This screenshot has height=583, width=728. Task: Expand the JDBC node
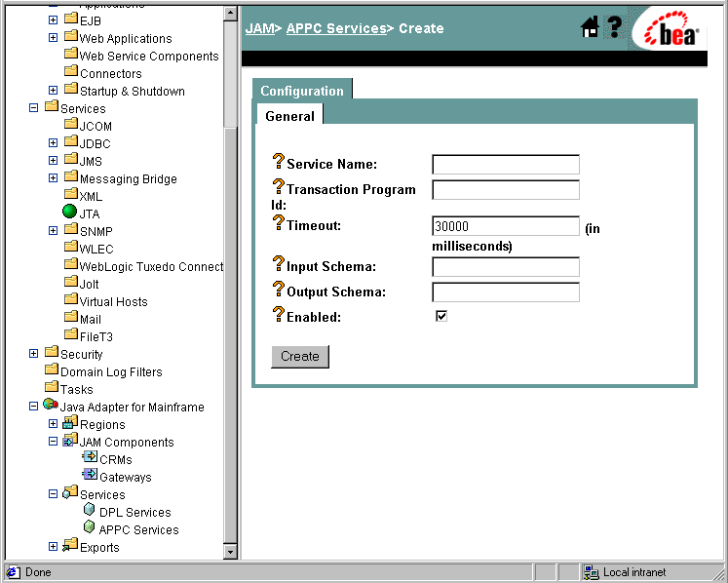tap(53, 142)
